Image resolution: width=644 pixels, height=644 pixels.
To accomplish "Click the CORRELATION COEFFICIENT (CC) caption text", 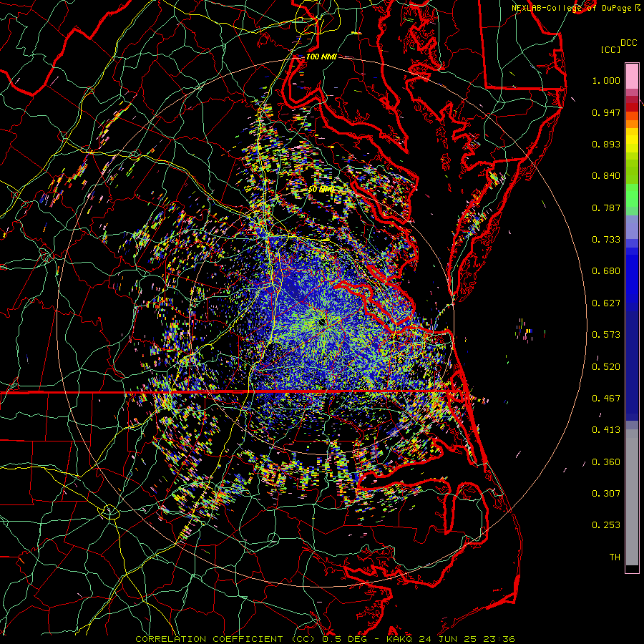I will click(x=227, y=639).
